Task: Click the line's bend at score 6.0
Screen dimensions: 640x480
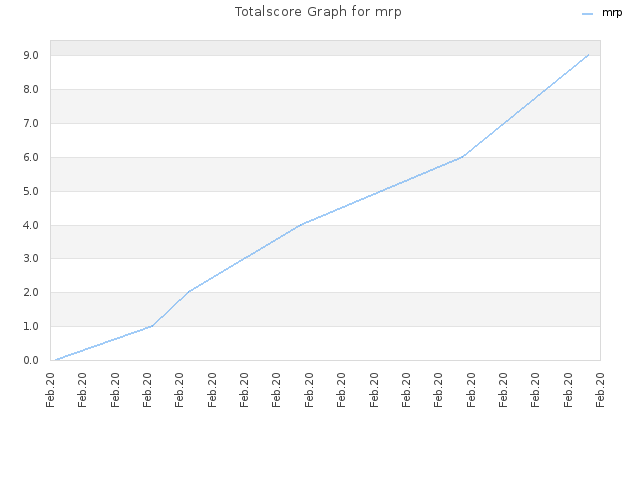Action: 462,157
